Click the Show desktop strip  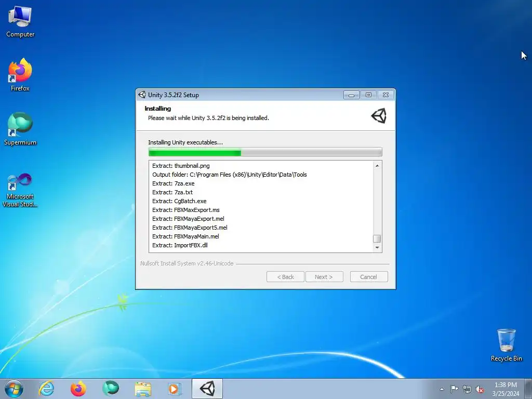tap(528, 389)
